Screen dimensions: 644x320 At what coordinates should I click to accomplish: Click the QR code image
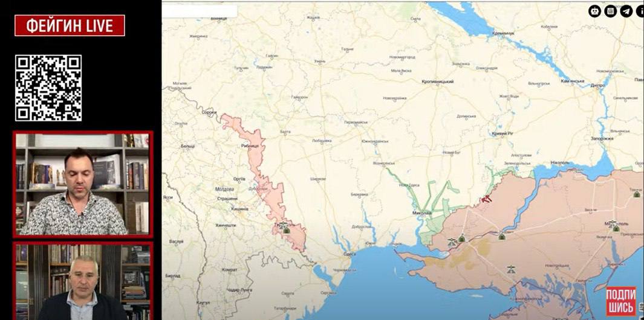[x=48, y=88]
